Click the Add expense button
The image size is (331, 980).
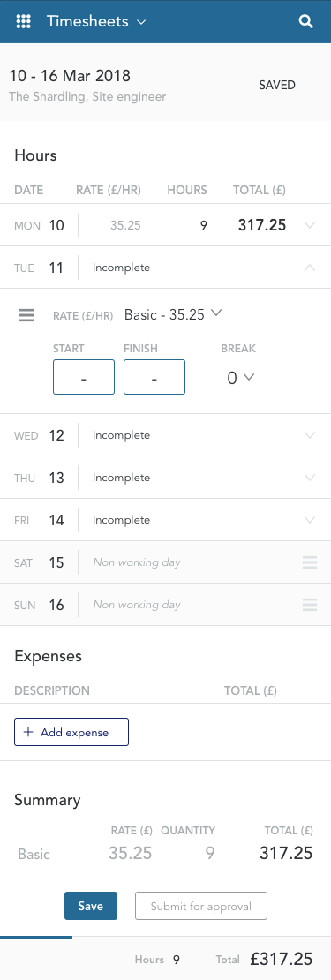pyautogui.click(x=71, y=732)
